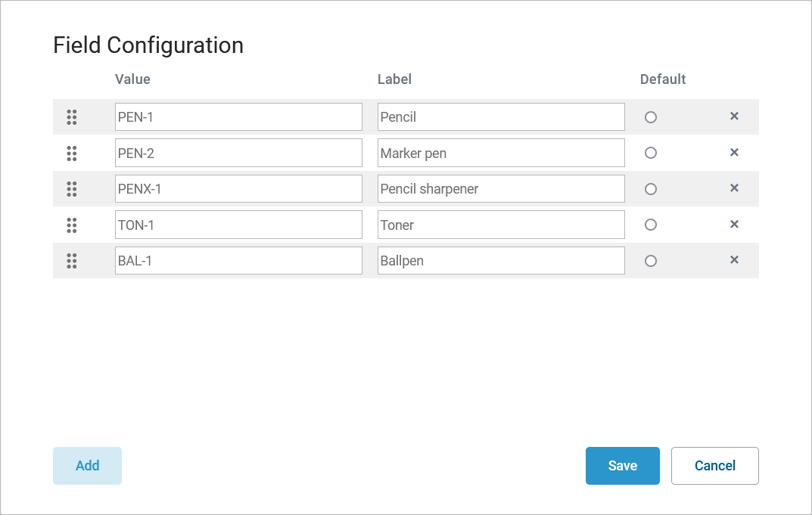Cancel the field configuration dialog

pyautogui.click(x=714, y=466)
